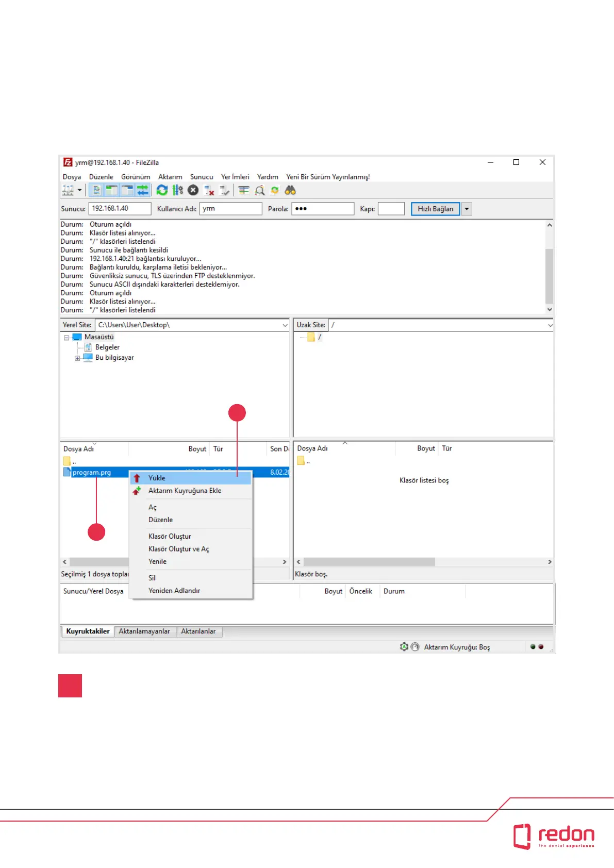Select Belgeler in the local tree
The width and height of the screenshot is (614, 868).
coord(107,347)
